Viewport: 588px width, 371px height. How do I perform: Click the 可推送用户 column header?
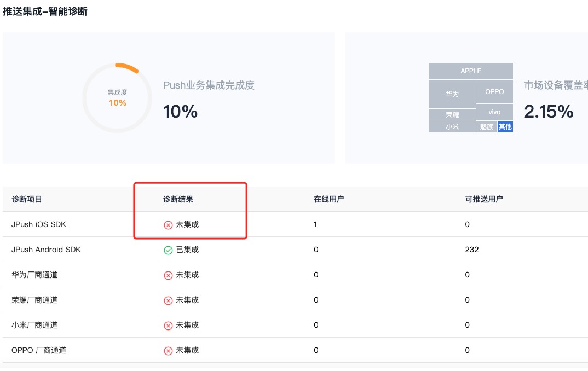click(484, 199)
